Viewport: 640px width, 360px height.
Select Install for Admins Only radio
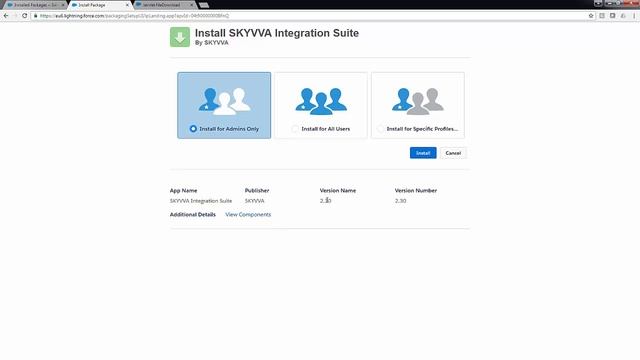point(193,129)
